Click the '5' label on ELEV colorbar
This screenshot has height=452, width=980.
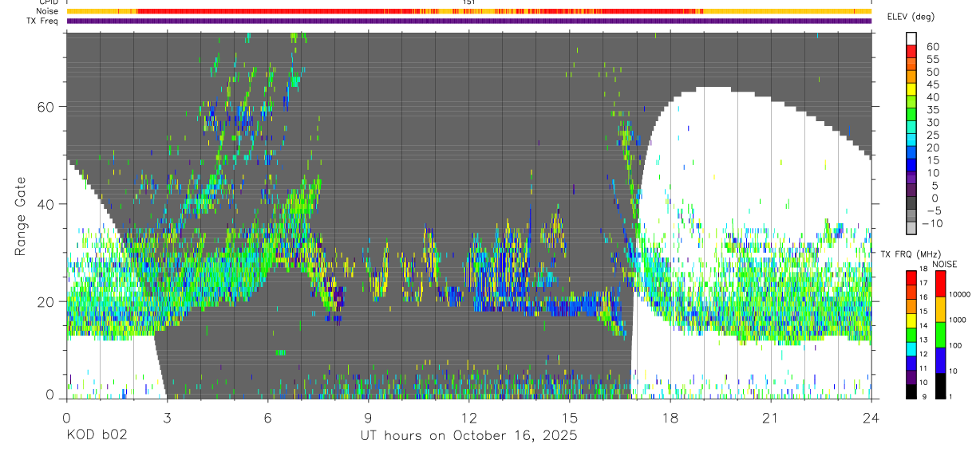[935, 186]
